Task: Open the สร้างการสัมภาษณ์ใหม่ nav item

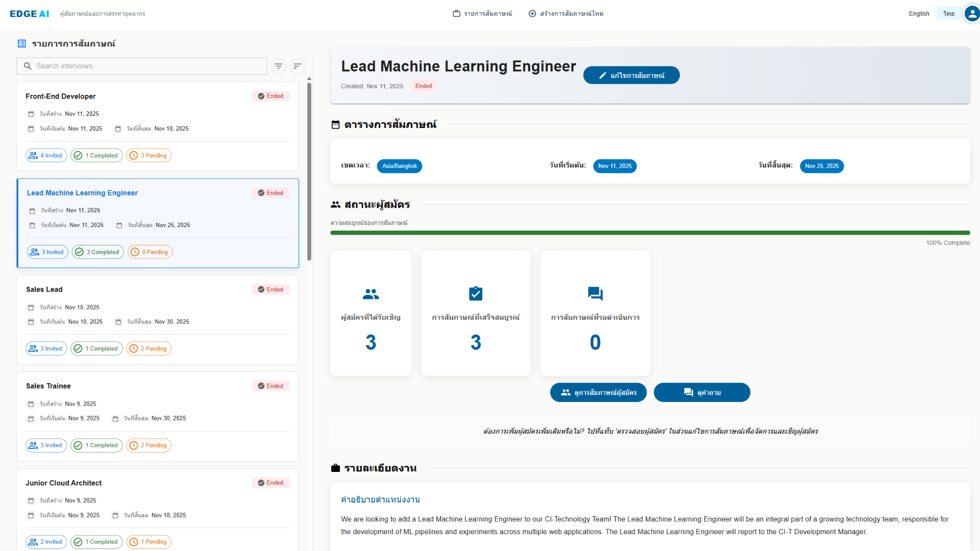Action: [566, 14]
